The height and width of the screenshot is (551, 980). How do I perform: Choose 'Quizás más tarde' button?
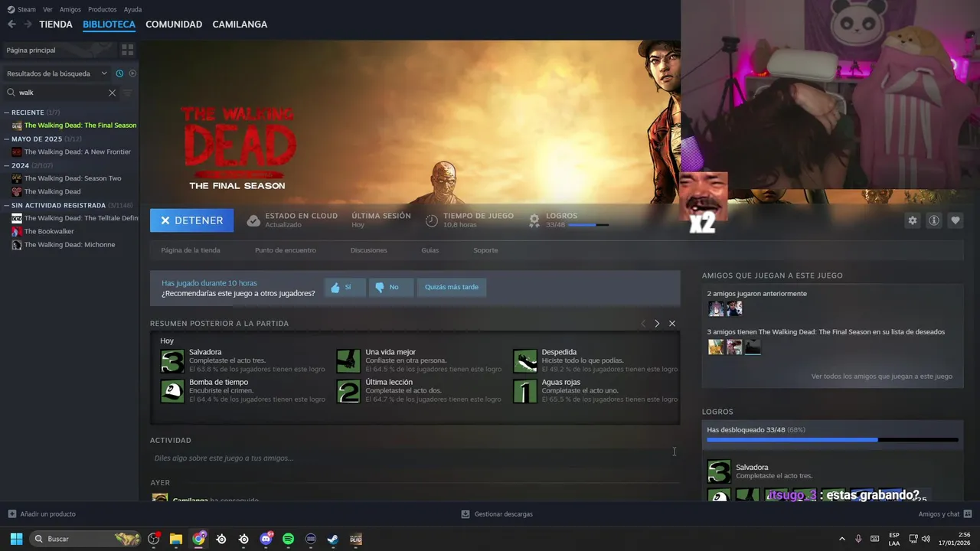tap(452, 287)
